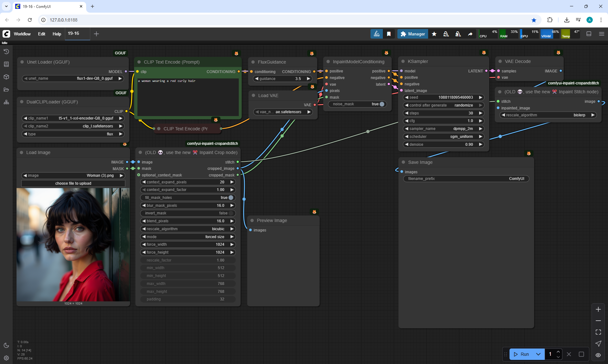The height and width of the screenshot is (364, 608).
Task: Click fit view icon in canvas controls
Action: click(598, 332)
